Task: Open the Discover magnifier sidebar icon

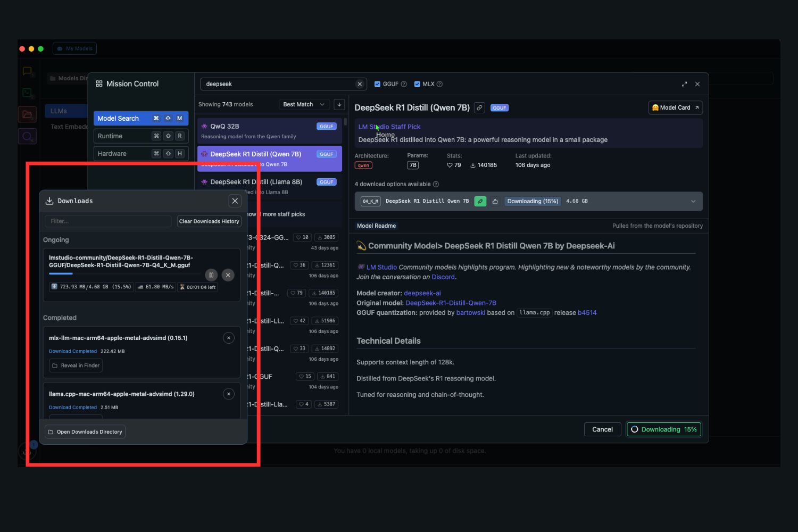Action: click(27, 137)
